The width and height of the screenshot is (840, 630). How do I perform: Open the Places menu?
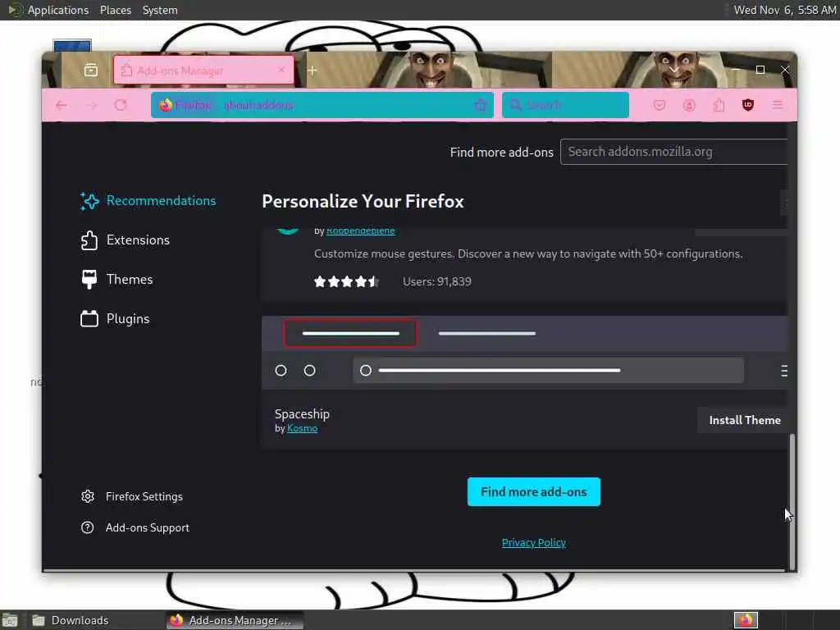tap(115, 10)
